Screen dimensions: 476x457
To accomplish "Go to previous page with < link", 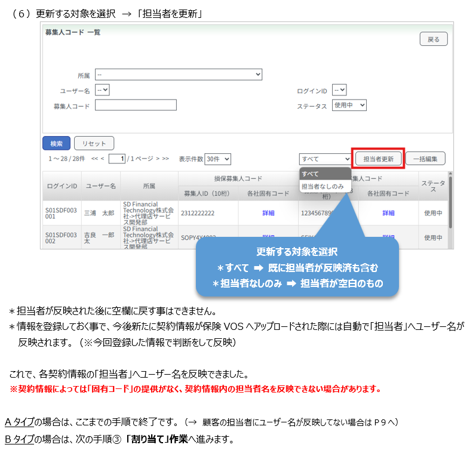I will tap(102, 159).
